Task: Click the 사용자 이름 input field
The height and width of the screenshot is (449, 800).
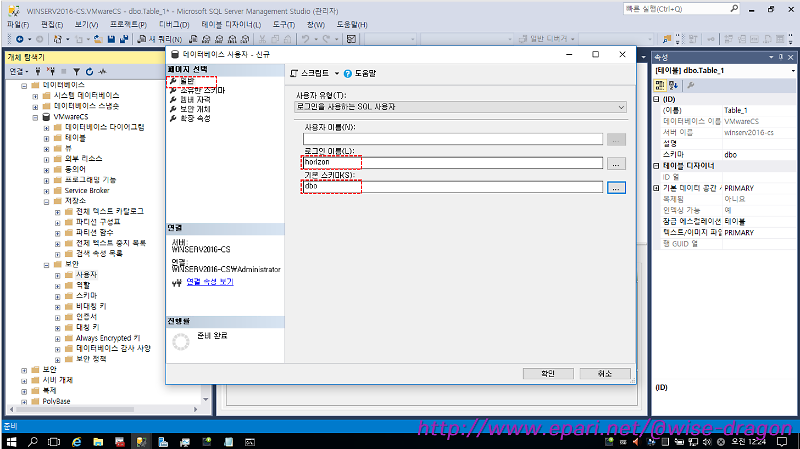Action: pyautogui.click(x=453, y=139)
